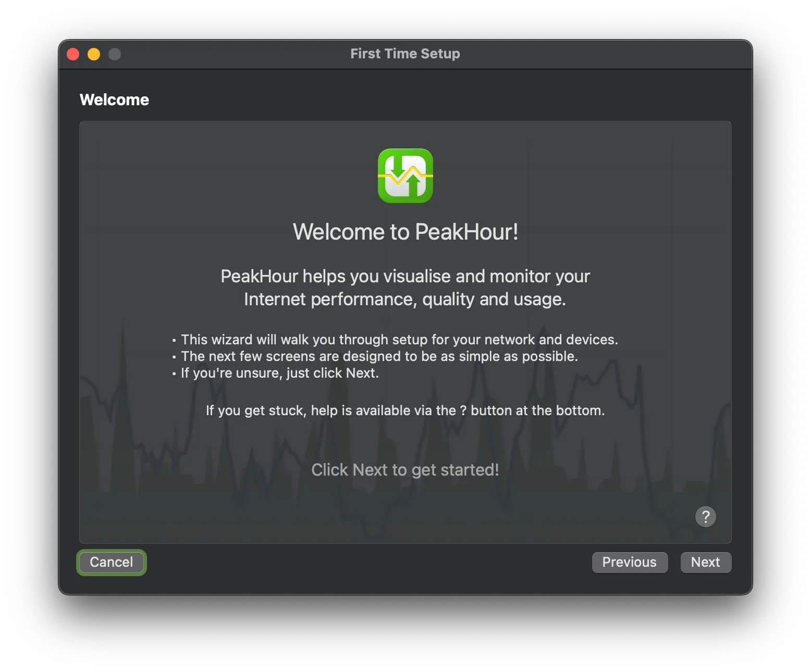This screenshot has height=672, width=811.
Task: Click the "Welcome" page title
Action: point(114,99)
